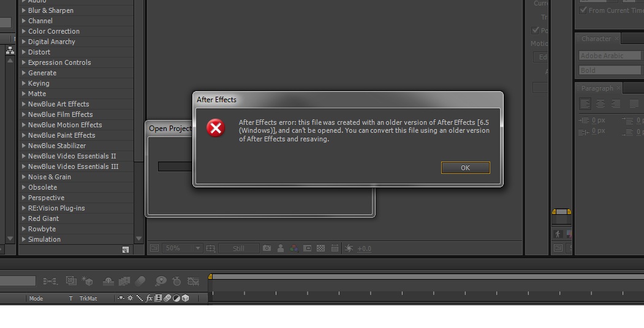This screenshot has height=328, width=644.
Task: Expand Color Correction effects category
Action: coord(24,31)
